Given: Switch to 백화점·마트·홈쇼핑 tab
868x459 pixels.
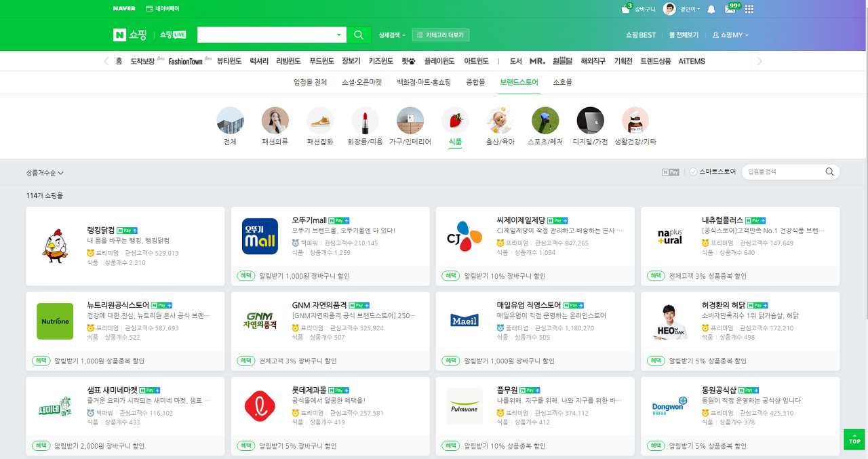Looking at the screenshot, I should pos(424,82).
